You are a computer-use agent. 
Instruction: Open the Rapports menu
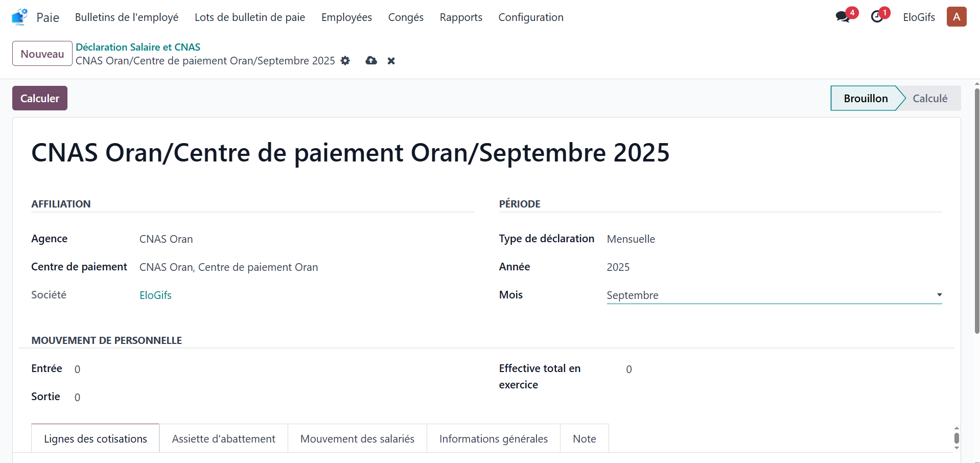(x=460, y=17)
